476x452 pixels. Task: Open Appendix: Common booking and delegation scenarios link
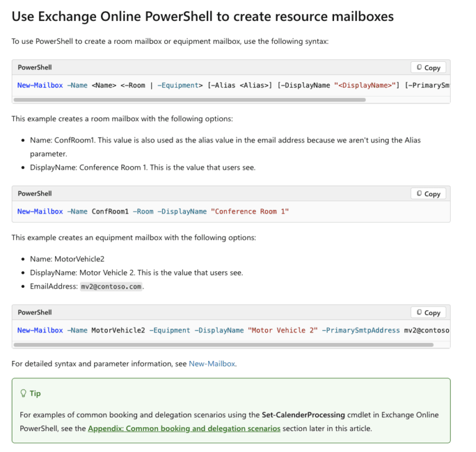(x=184, y=428)
